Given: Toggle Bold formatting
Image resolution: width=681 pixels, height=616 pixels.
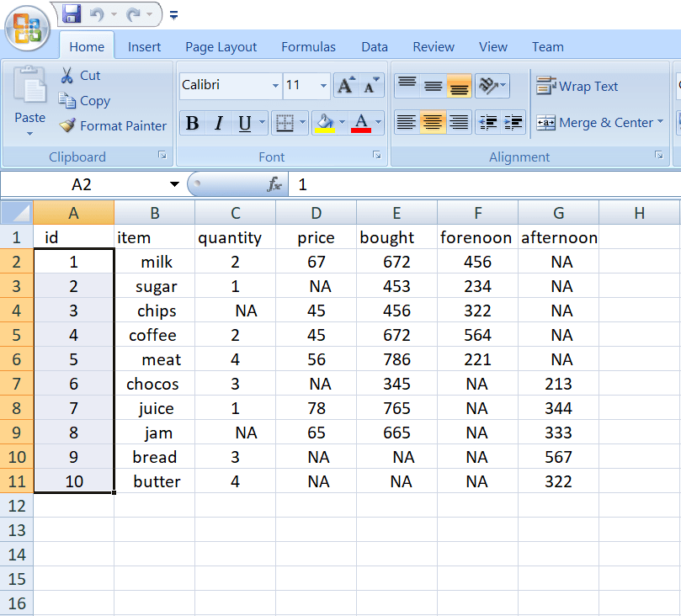Looking at the screenshot, I should (192, 122).
